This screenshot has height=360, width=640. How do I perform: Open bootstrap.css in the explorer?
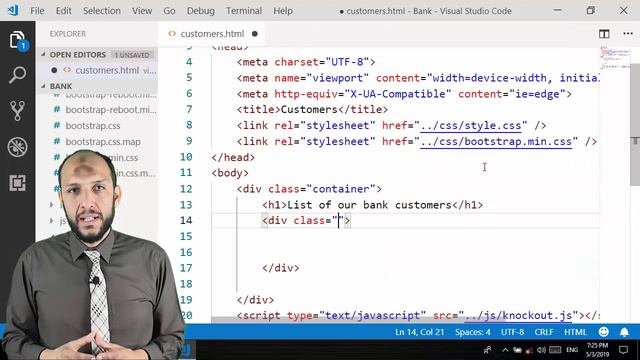tap(93, 126)
